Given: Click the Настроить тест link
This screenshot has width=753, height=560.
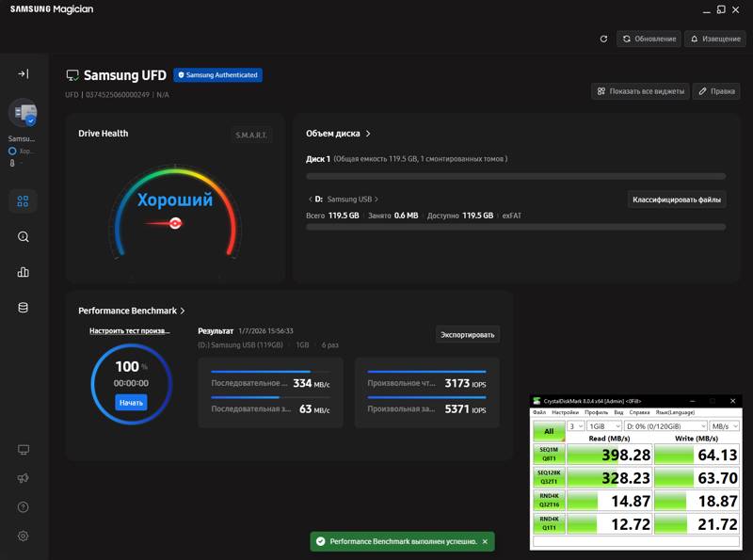Looking at the screenshot, I should (x=130, y=331).
